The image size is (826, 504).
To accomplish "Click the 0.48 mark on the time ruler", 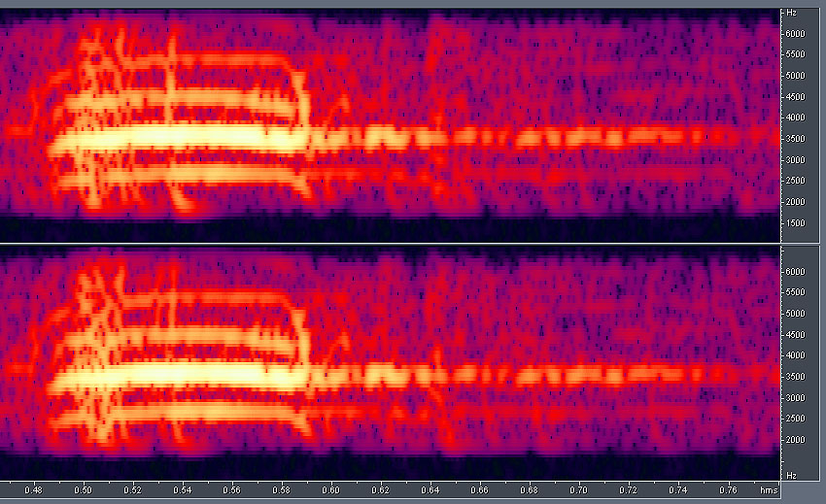I will coord(33,490).
